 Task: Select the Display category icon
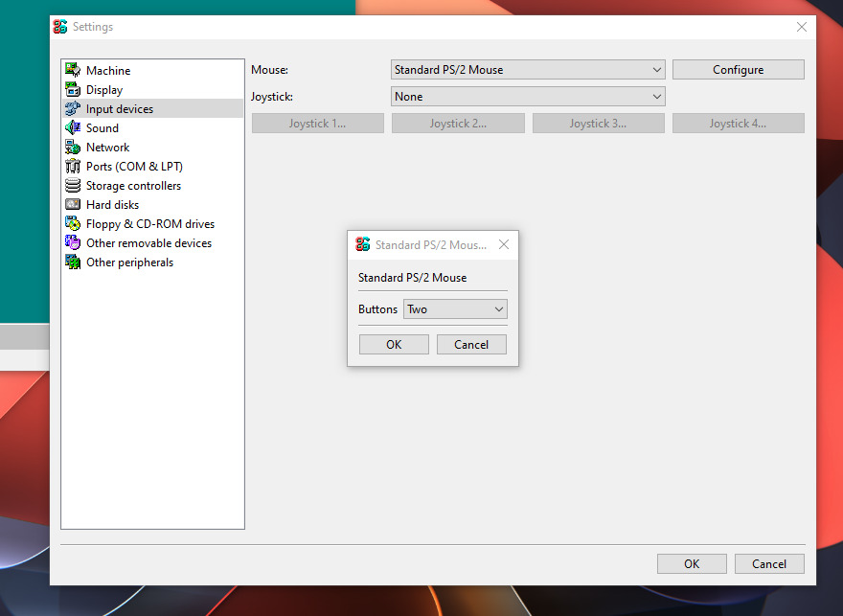click(73, 89)
